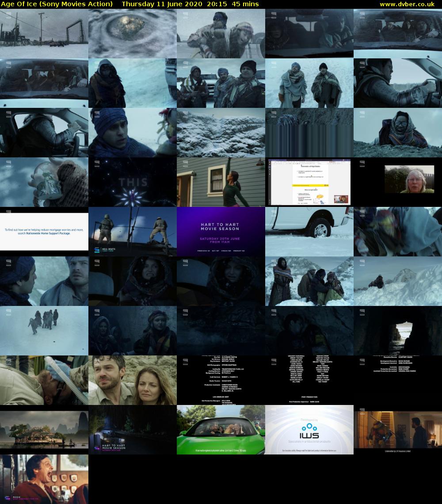Select the Hell Boats soldiers on rooftop frame
This screenshot has width=442, height=504.
(133, 231)
